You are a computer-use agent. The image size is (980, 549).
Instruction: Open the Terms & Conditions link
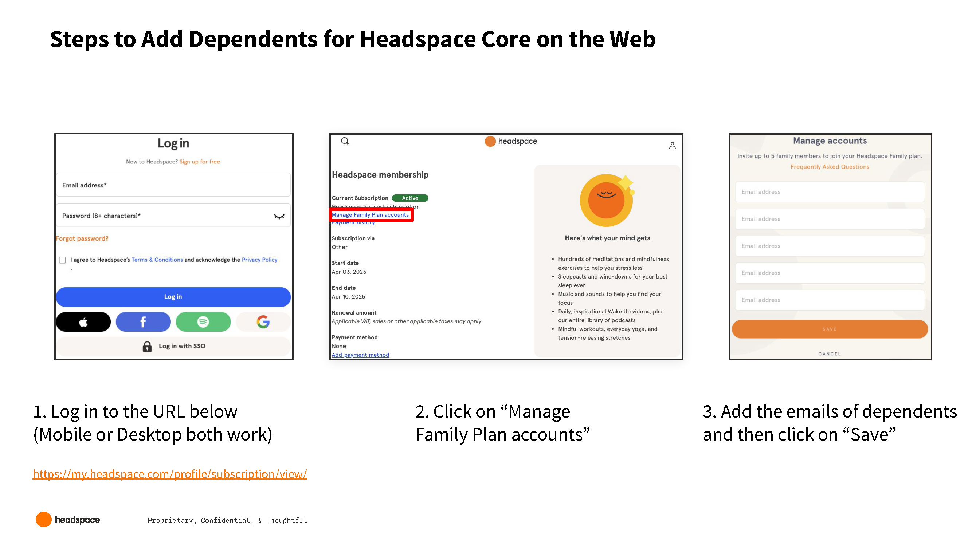point(157,260)
